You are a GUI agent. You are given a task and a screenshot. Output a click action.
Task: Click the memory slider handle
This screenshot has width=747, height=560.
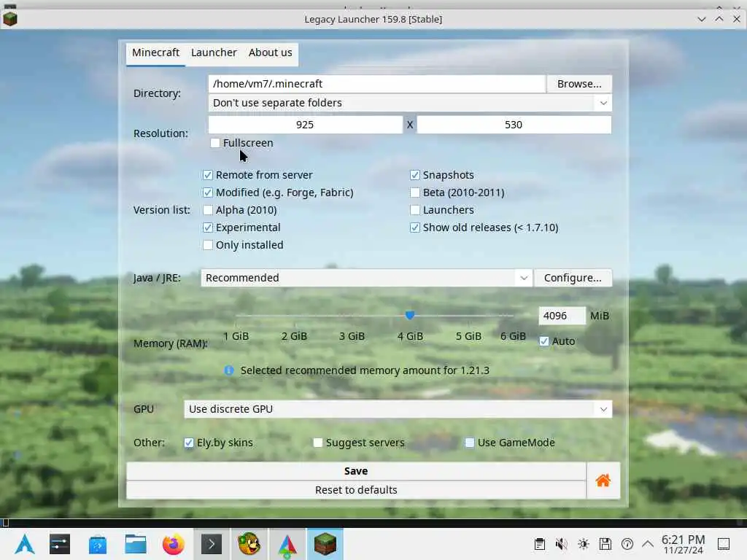[x=410, y=315]
